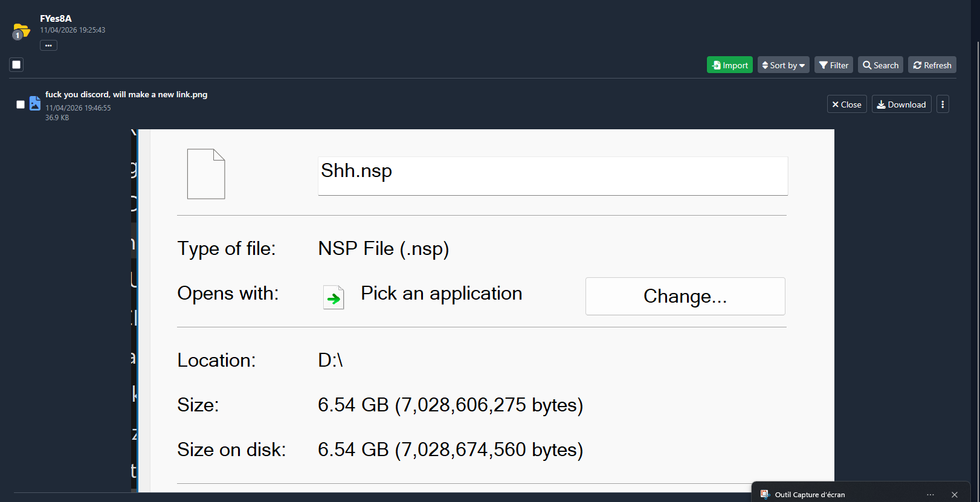The image size is (980, 502).
Task: Click the Search button
Action: click(x=880, y=65)
